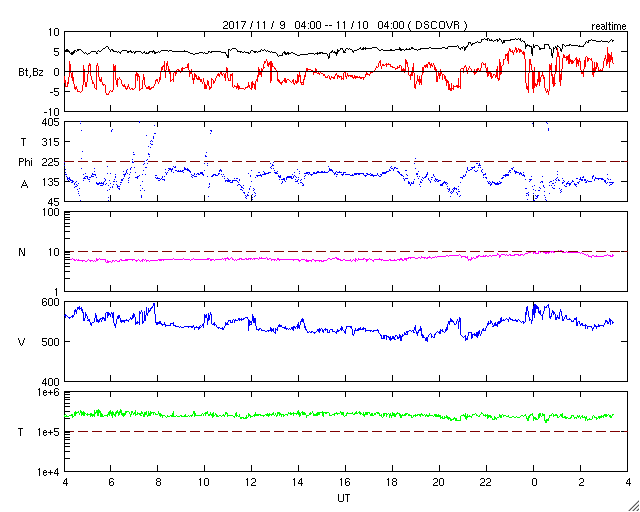Click the "1e+6" temperature tick label

49,392
